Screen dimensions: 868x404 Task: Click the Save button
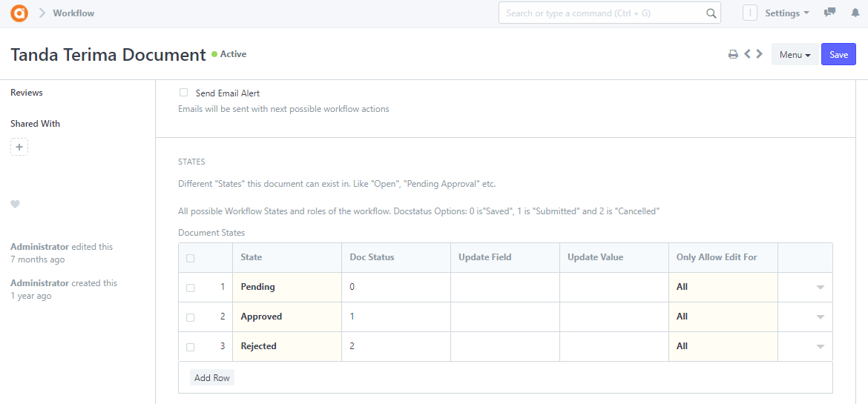coord(838,54)
